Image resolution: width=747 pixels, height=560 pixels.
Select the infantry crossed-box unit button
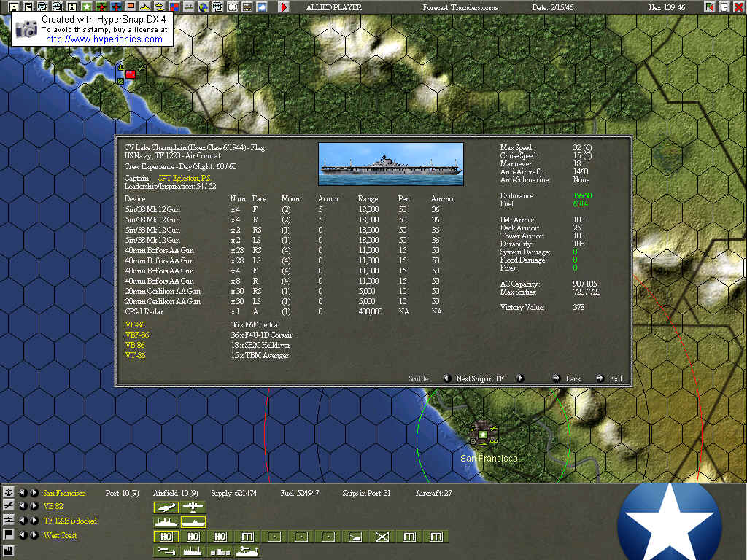382,537
